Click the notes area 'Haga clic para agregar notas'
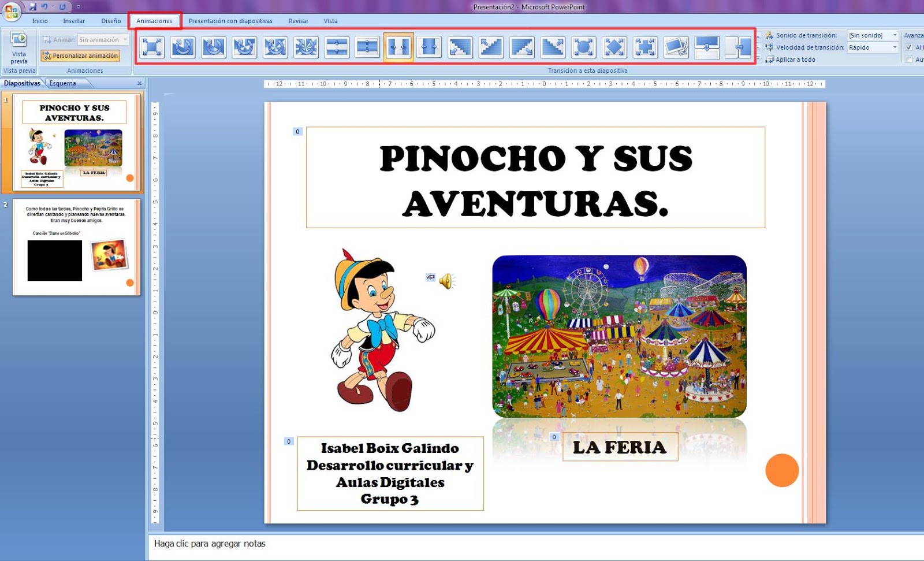Image resolution: width=924 pixels, height=561 pixels. pyautogui.click(x=210, y=543)
